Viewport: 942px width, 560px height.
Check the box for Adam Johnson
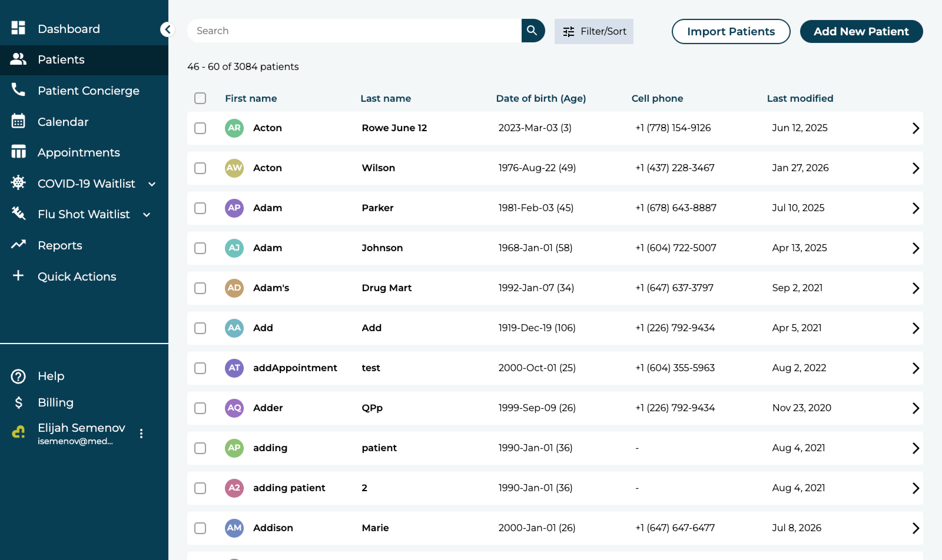(x=200, y=248)
